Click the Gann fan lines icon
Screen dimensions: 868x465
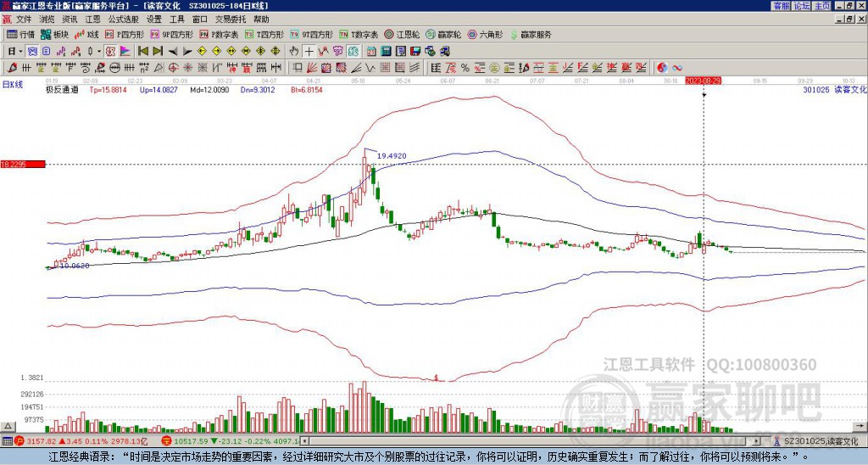(x=312, y=68)
